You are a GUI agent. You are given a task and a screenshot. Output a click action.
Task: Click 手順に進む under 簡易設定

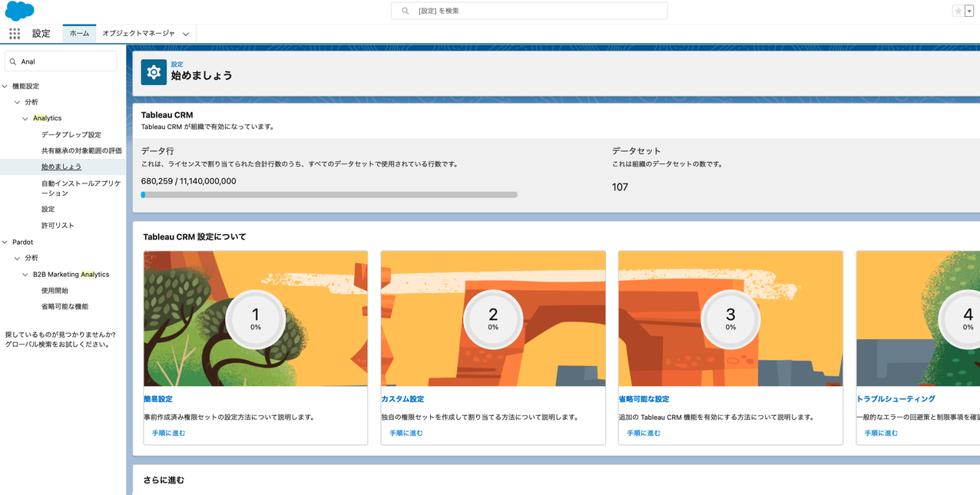point(168,433)
